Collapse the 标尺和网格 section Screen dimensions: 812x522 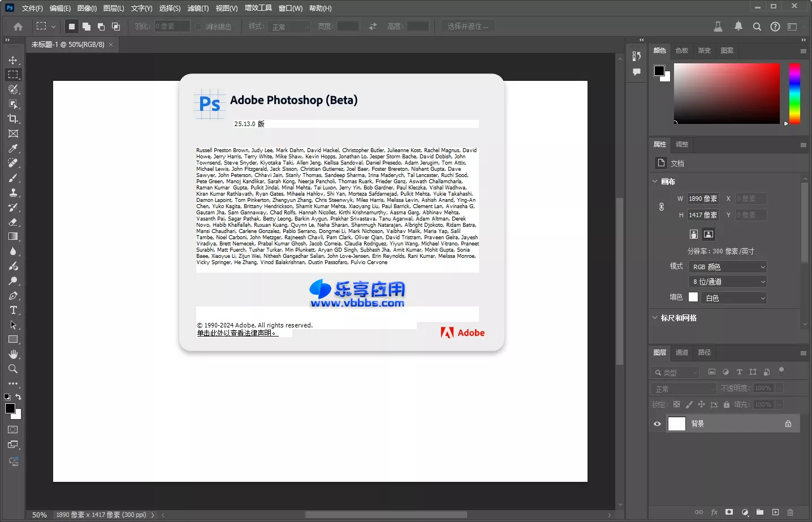pos(655,318)
